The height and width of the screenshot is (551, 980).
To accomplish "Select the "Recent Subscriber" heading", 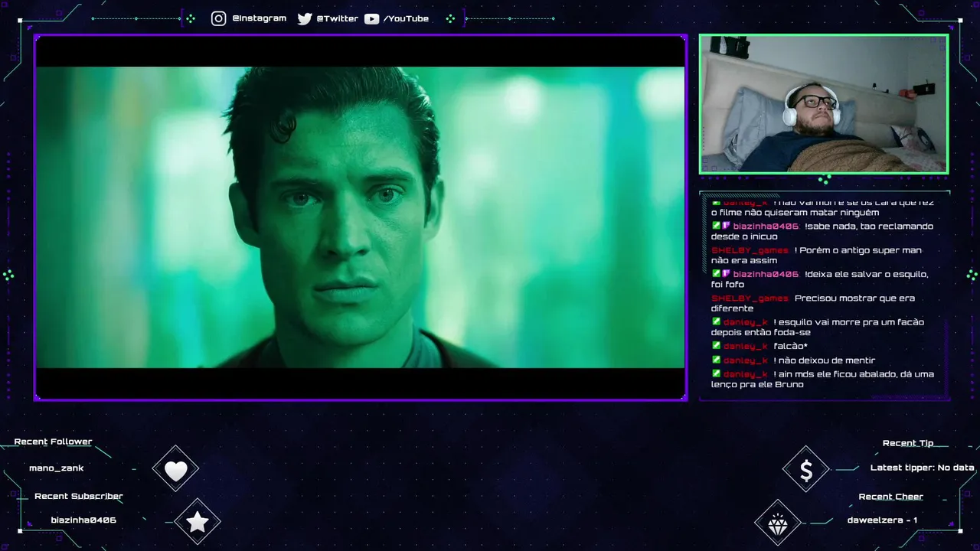I will coord(79,496).
